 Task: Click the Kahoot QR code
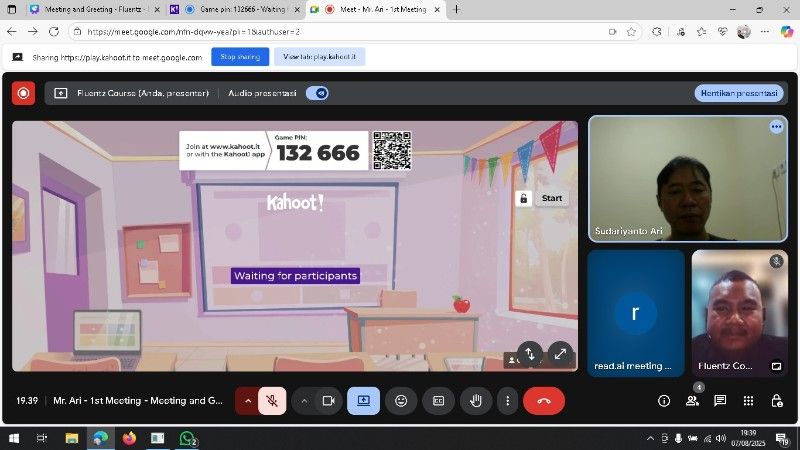(392, 151)
